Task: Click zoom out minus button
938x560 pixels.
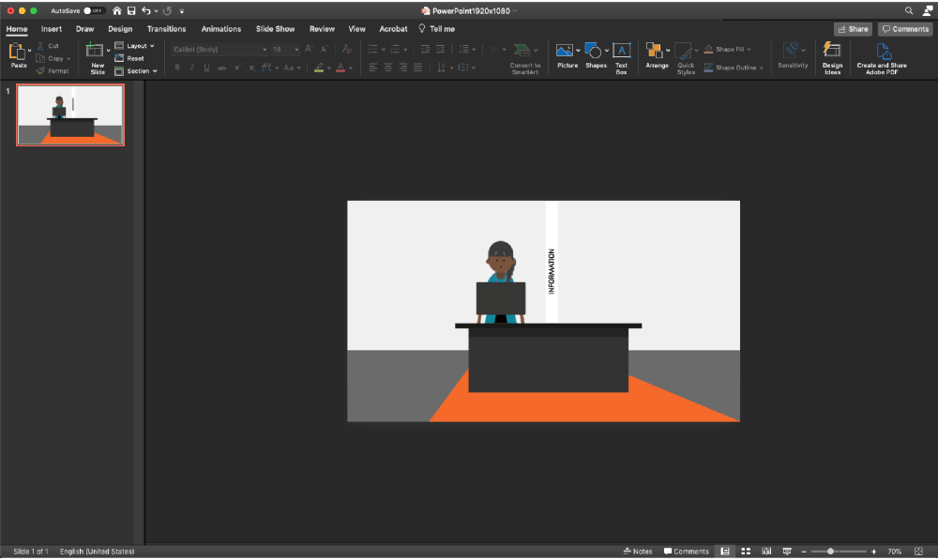Action: click(x=804, y=551)
